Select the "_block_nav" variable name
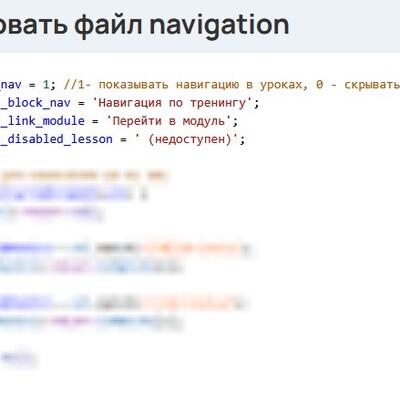 [x=35, y=103]
